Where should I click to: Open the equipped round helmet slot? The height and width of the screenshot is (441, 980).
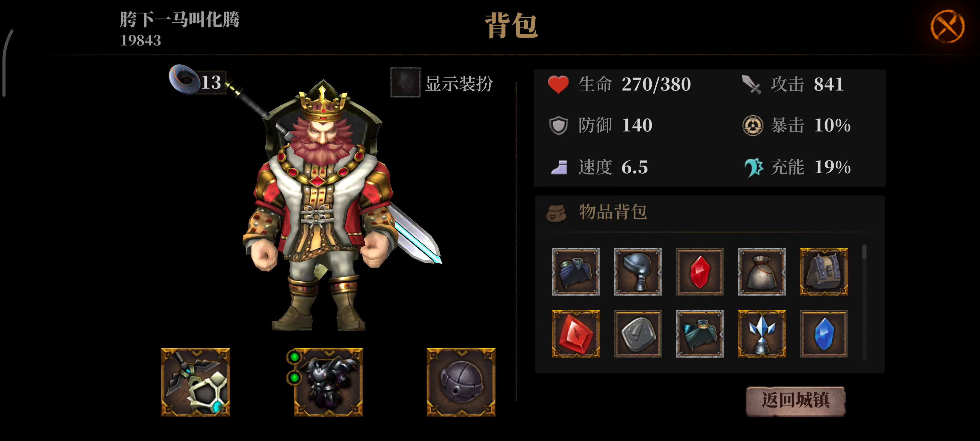click(461, 382)
